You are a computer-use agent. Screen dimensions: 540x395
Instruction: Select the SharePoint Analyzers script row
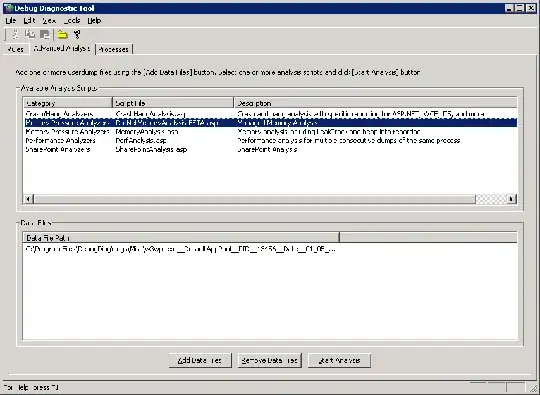[270, 149]
